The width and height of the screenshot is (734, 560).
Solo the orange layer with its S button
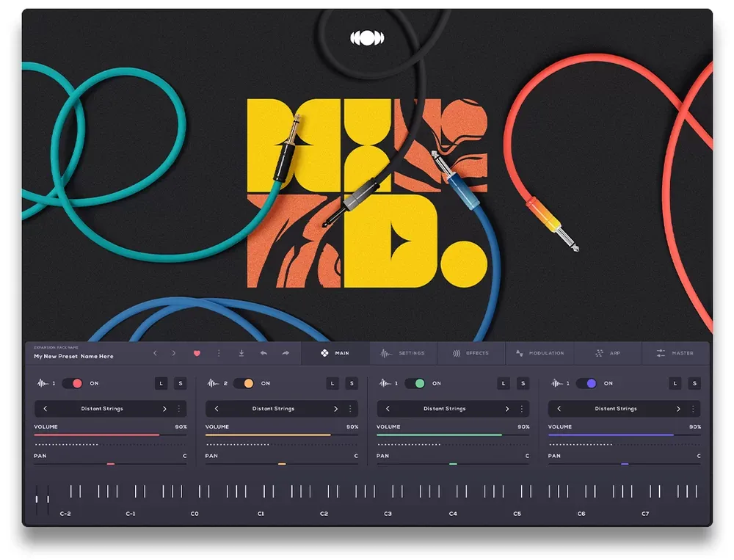(352, 383)
